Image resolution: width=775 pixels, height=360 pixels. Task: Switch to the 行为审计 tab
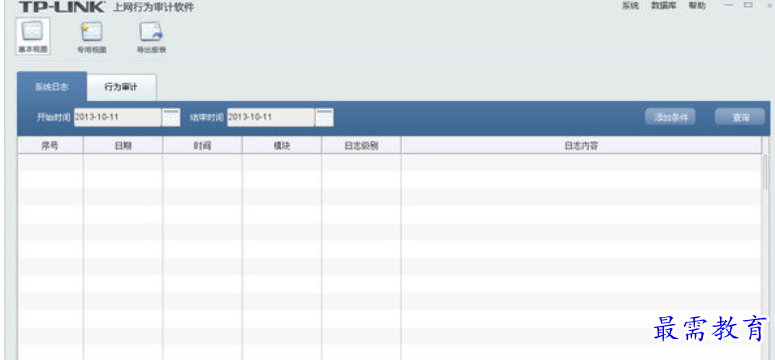tap(122, 88)
